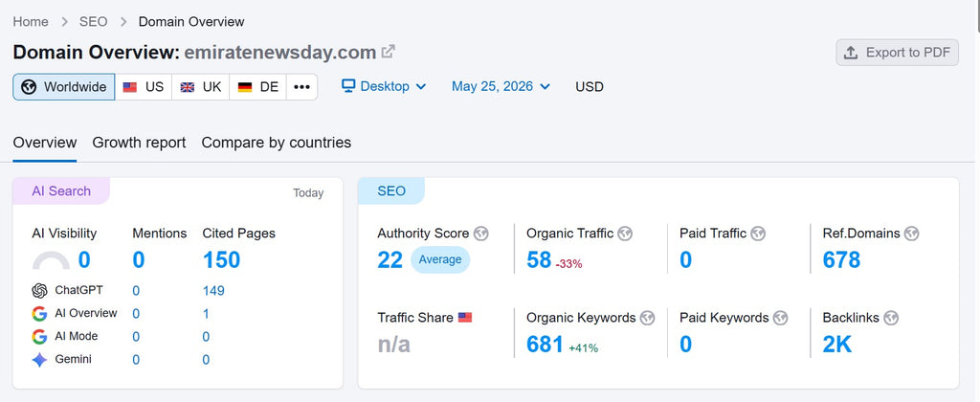The width and height of the screenshot is (980, 402).
Task: Click the AI Overview Google icon
Action: point(39,314)
